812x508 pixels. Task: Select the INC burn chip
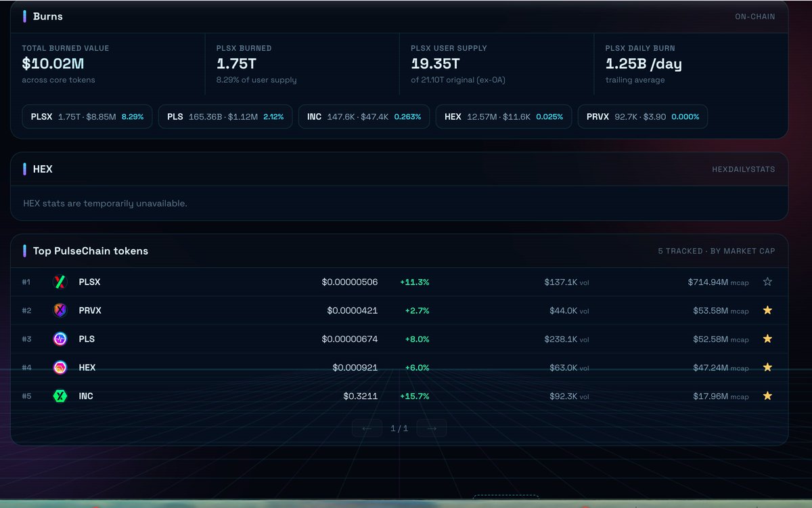click(x=364, y=117)
